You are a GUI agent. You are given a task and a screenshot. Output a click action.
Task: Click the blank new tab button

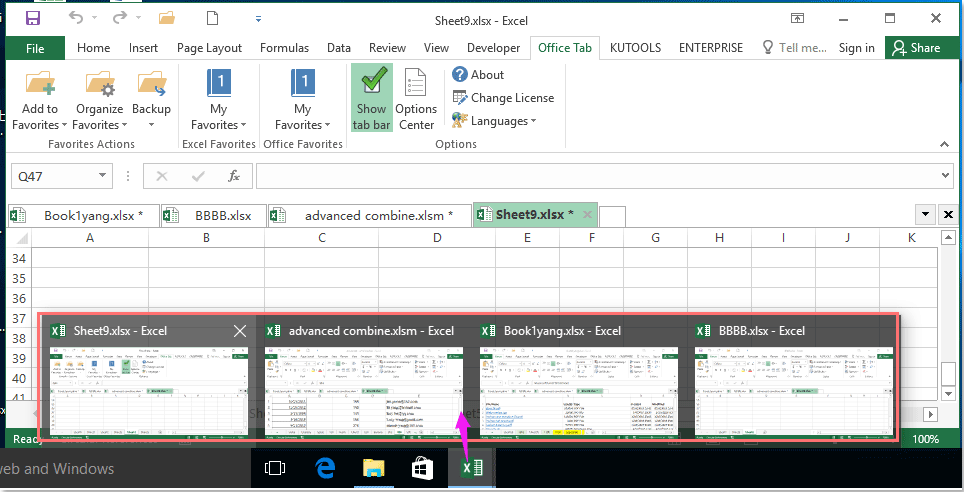[x=612, y=216]
